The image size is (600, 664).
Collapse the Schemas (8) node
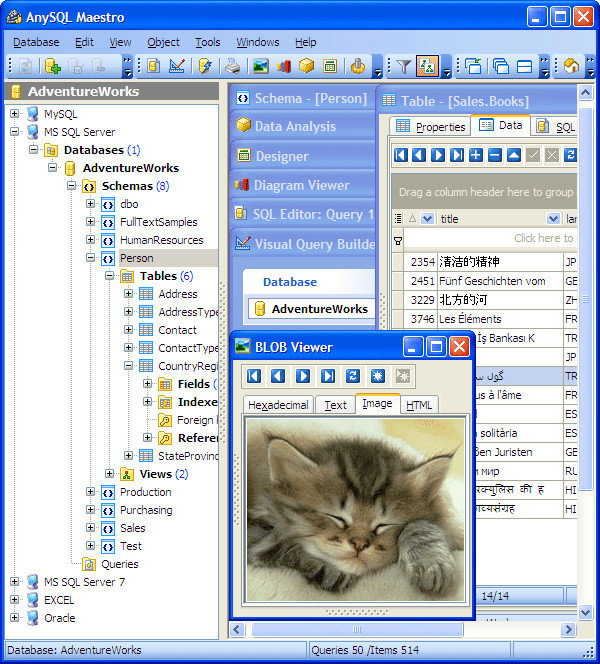[x=72, y=185]
